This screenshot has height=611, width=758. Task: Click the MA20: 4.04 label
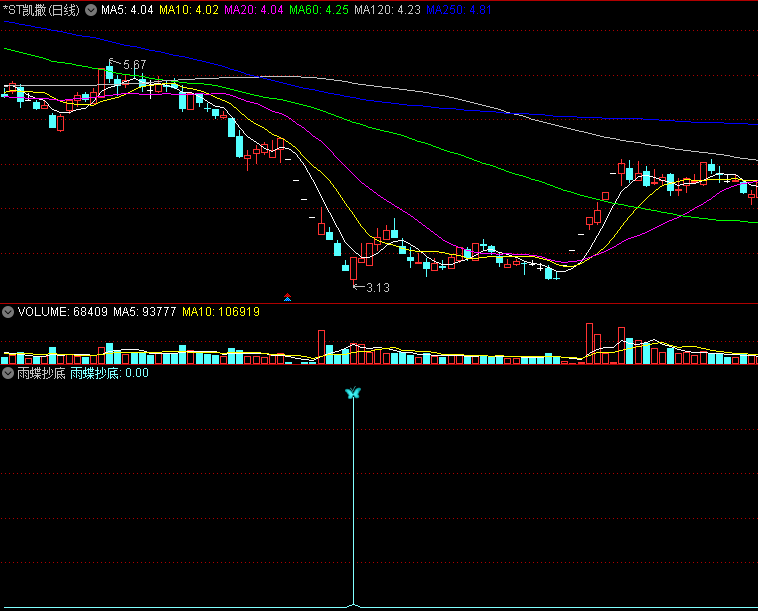[x=254, y=10]
